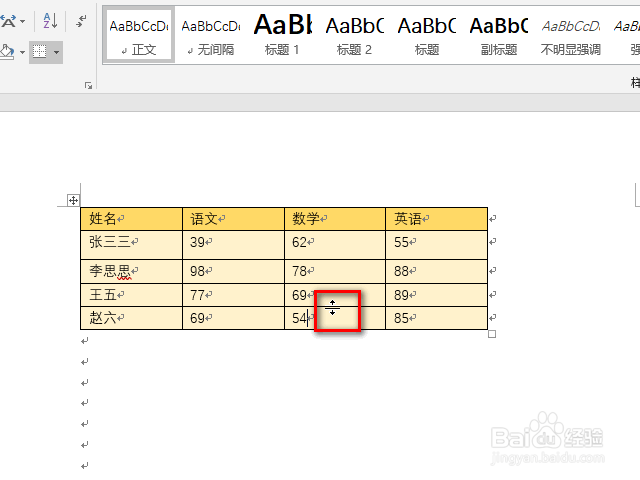Image resolution: width=640 pixels, height=480 pixels.
Task: Click the cell containing 39
Action: tap(233, 245)
